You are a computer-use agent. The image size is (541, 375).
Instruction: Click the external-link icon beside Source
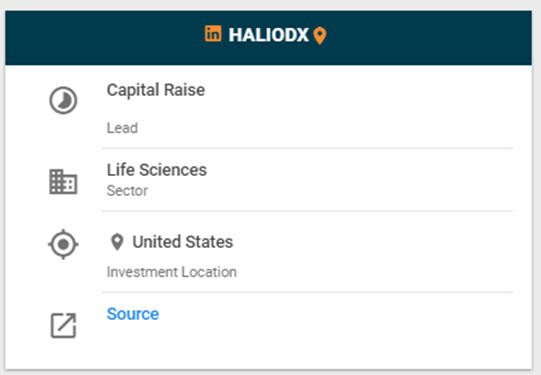click(x=63, y=325)
